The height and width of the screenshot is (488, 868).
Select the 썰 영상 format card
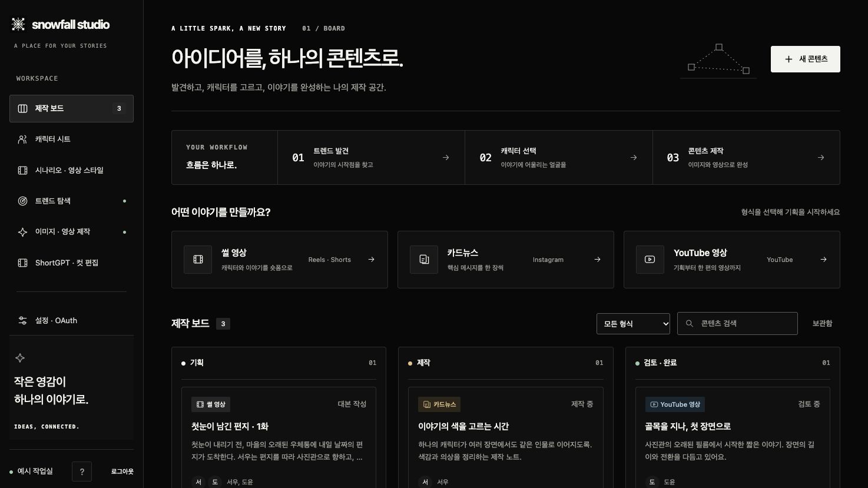coord(280,260)
